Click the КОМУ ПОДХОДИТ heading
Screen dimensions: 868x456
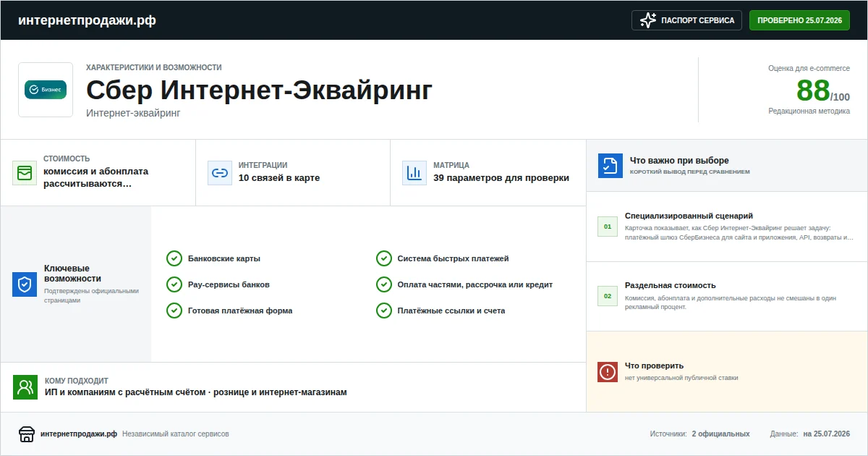pos(77,381)
